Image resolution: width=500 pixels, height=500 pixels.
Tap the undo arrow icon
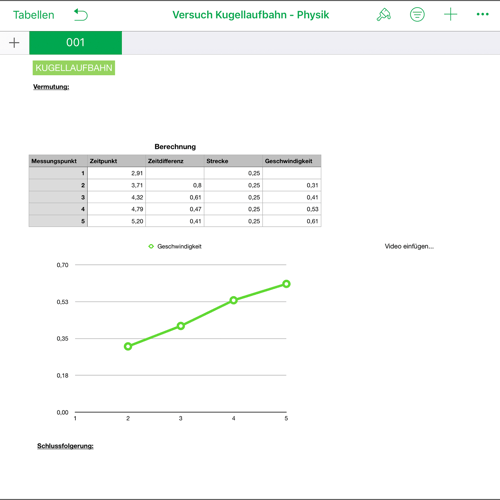click(81, 15)
